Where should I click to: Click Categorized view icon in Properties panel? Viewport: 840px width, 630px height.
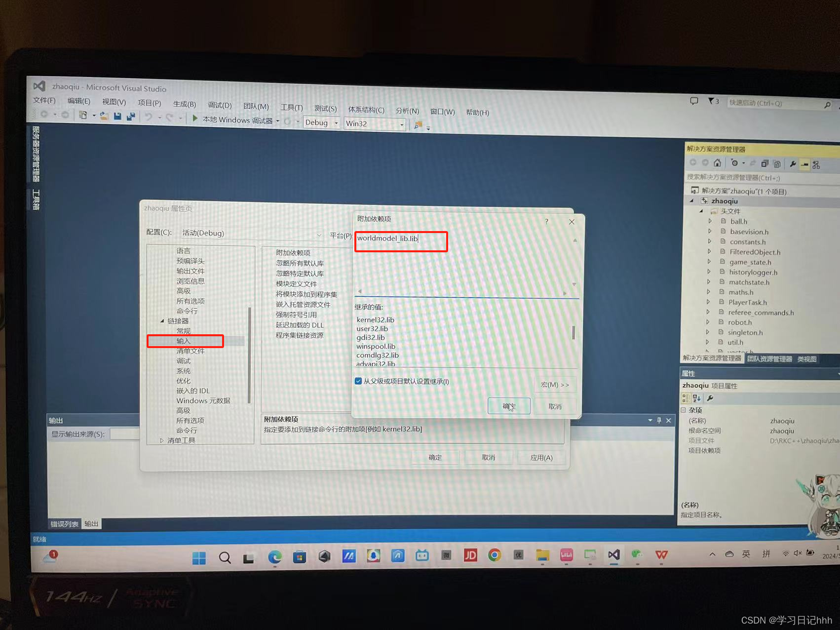(x=686, y=398)
